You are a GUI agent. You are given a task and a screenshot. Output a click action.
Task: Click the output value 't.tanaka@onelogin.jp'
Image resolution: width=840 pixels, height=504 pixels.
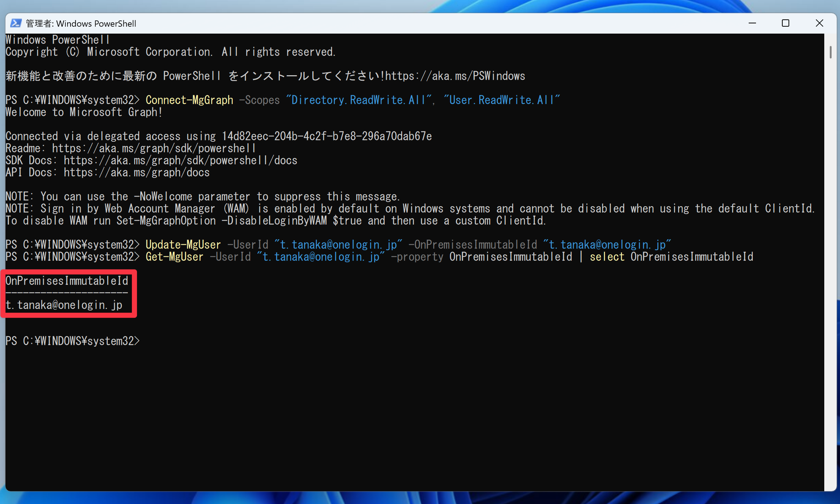click(x=64, y=305)
